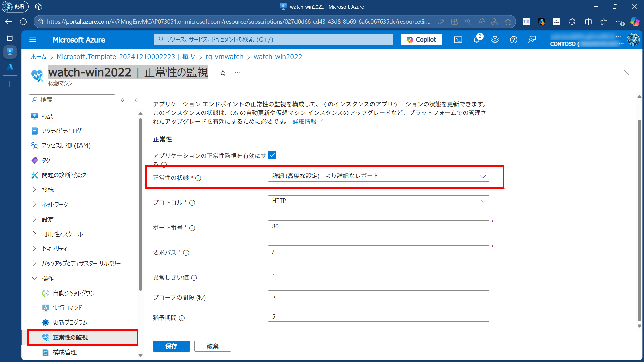The width and height of the screenshot is (644, 362).
Task: Uncheck application health monitoring checkbox
Action: 272,155
